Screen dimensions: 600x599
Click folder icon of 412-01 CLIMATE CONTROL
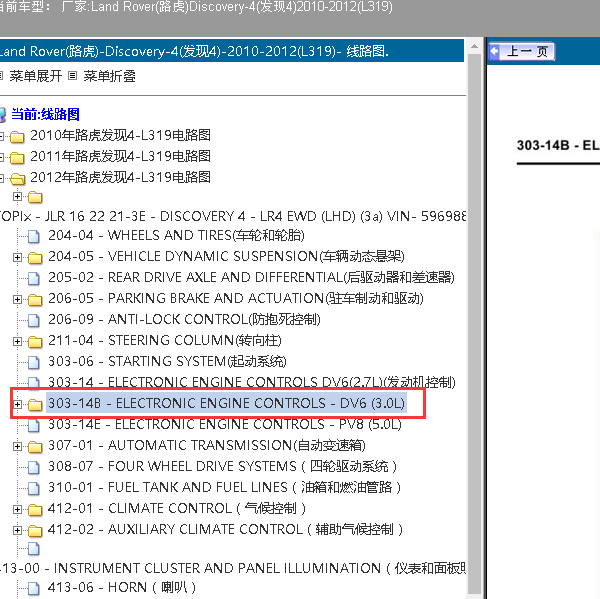coord(35,510)
